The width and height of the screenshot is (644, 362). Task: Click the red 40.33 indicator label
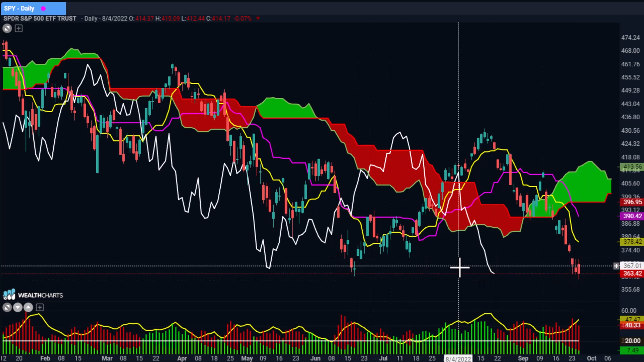[632, 325]
